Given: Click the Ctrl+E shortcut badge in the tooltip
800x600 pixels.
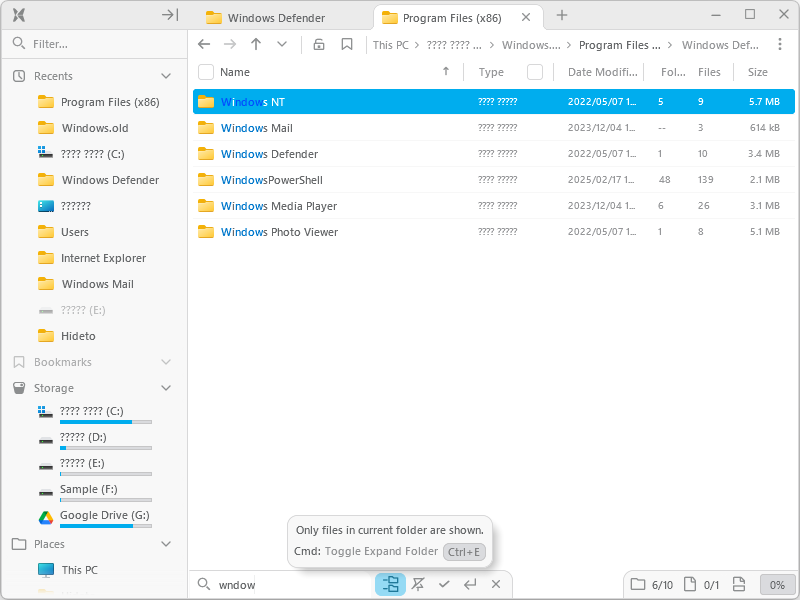Looking at the screenshot, I should 464,552.
